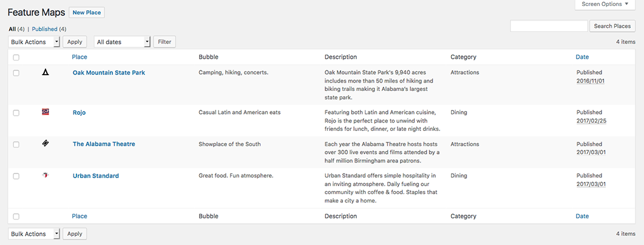Select all places using header checkbox
Viewport: 644px width, 245px height.
point(16,58)
